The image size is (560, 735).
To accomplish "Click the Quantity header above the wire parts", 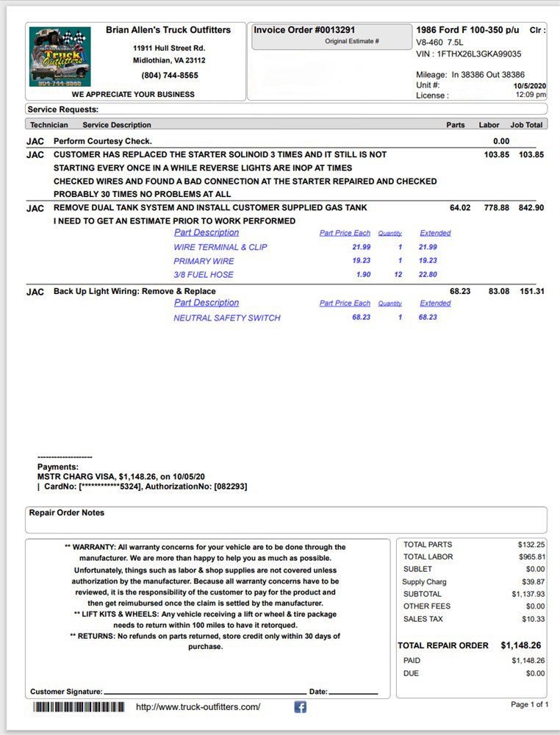I will (390, 233).
